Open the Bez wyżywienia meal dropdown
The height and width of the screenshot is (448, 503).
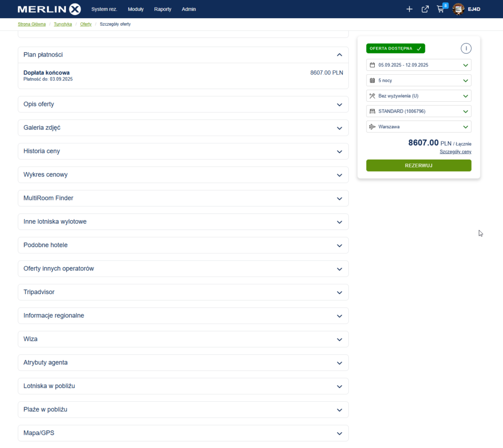(x=419, y=96)
